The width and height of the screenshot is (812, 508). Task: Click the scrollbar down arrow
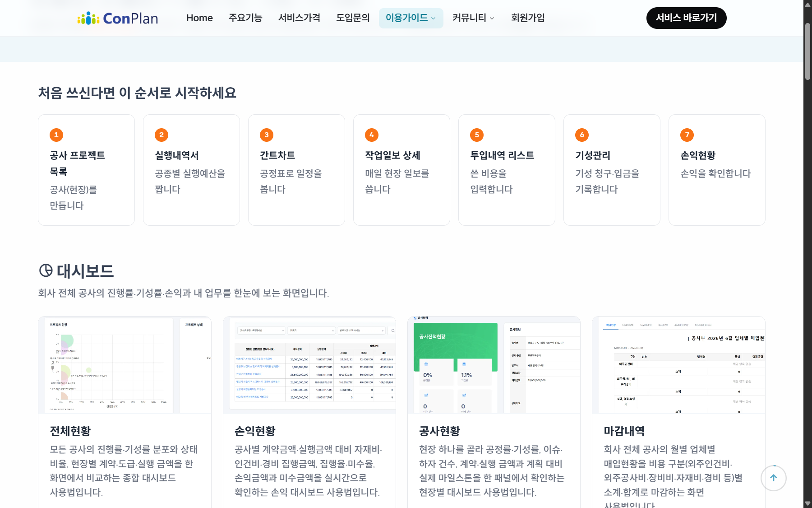click(807, 504)
